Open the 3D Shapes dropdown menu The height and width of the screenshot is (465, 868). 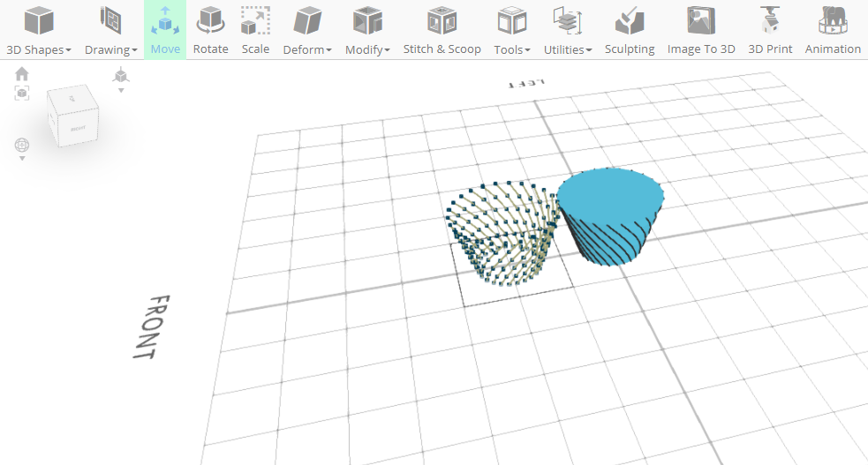(39, 30)
